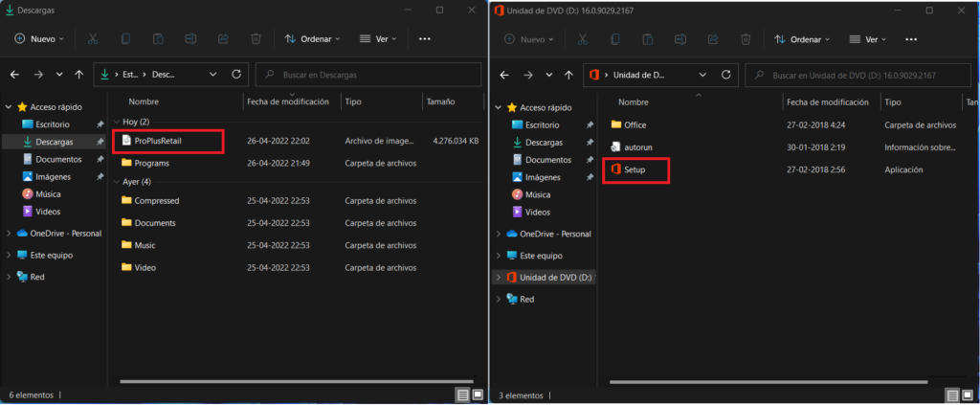Click the Buscar en Descargas search field

click(x=368, y=75)
